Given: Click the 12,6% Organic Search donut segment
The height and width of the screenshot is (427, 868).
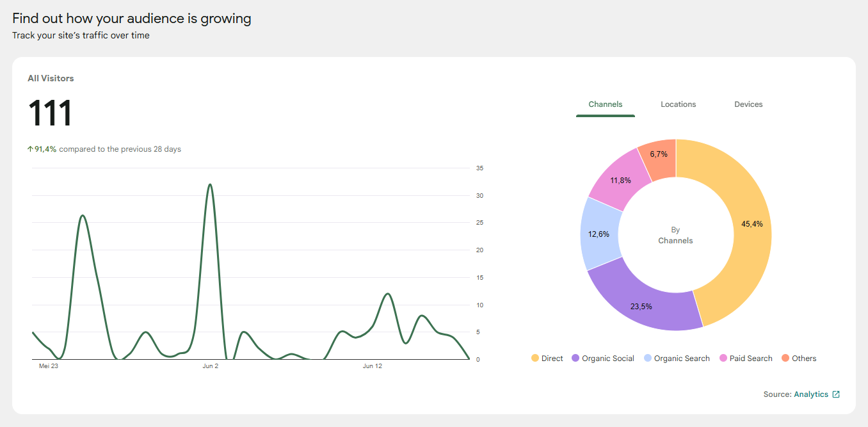Looking at the screenshot, I should (x=599, y=234).
